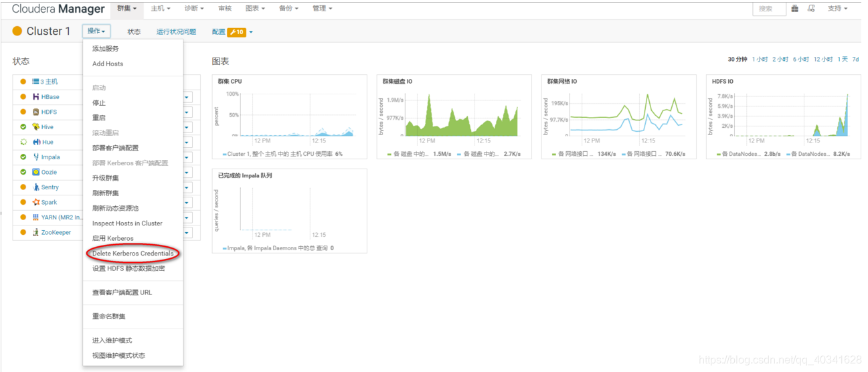Click the orange status dot of HBase
The image size is (868, 372).
23,97
